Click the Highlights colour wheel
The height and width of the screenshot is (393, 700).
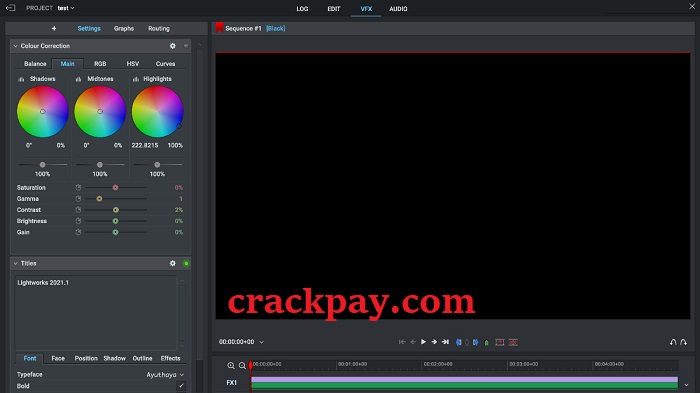pos(157,112)
